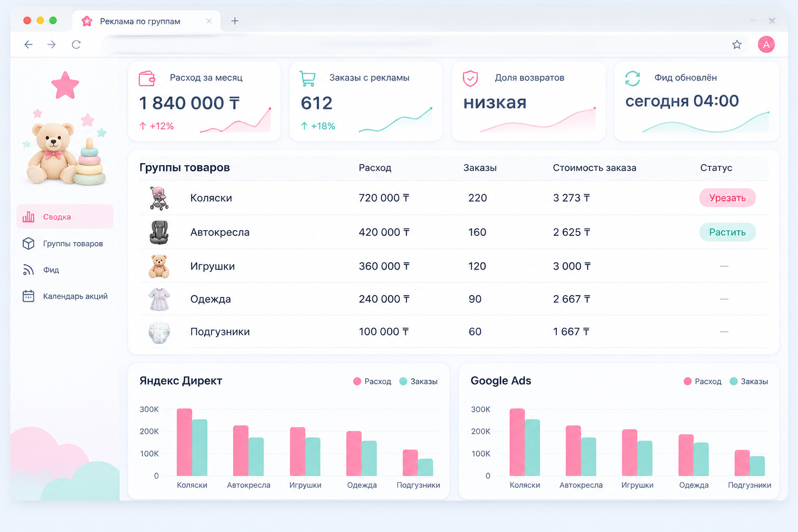Click the stroller thumbnail in Коляски row
798x532 pixels.
[159, 198]
